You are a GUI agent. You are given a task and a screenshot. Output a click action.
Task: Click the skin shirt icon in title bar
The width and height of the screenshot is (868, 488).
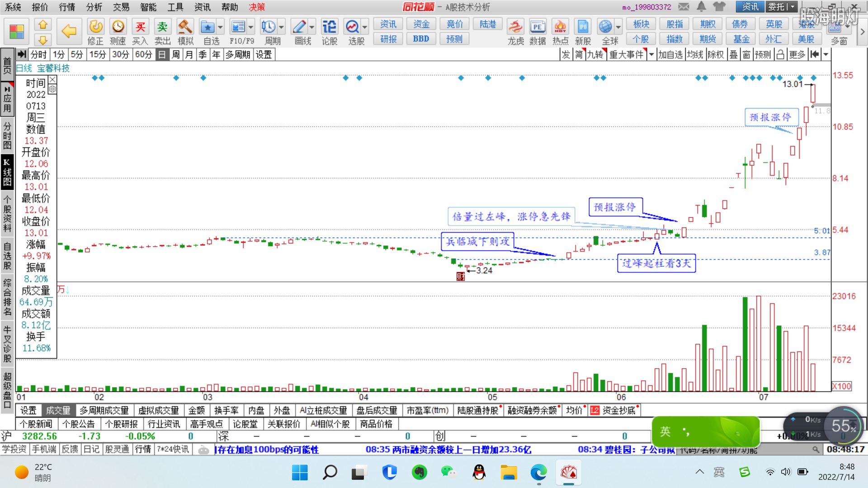[x=719, y=7]
